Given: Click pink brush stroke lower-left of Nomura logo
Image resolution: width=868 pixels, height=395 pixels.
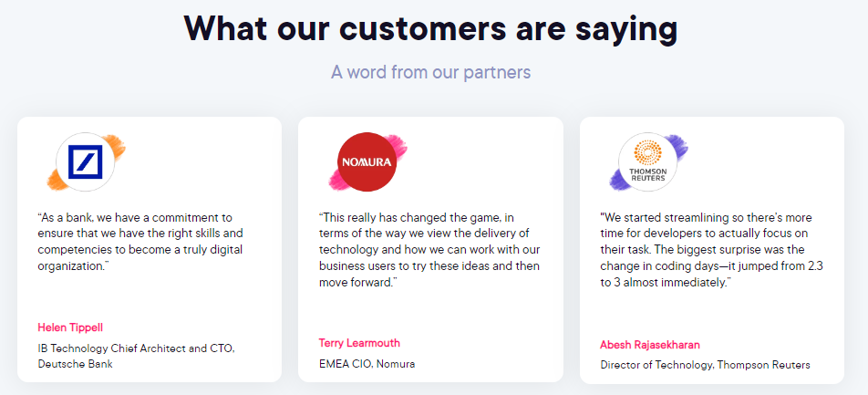Looking at the screenshot, I should (335, 182).
